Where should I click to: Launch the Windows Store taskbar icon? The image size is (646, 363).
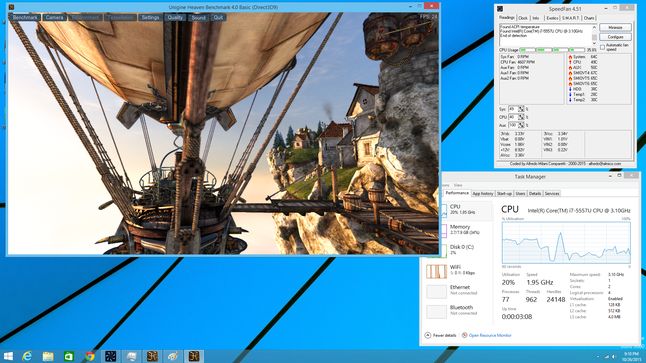(69, 356)
